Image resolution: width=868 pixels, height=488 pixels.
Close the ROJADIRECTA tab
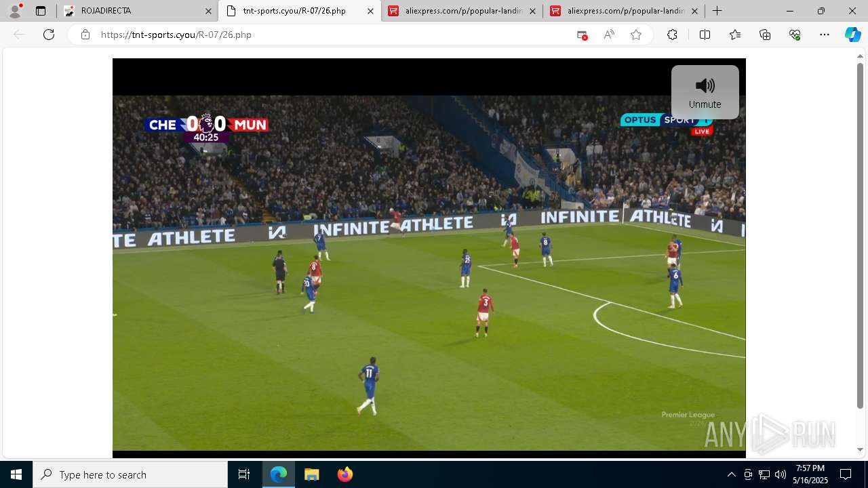click(x=208, y=11)
